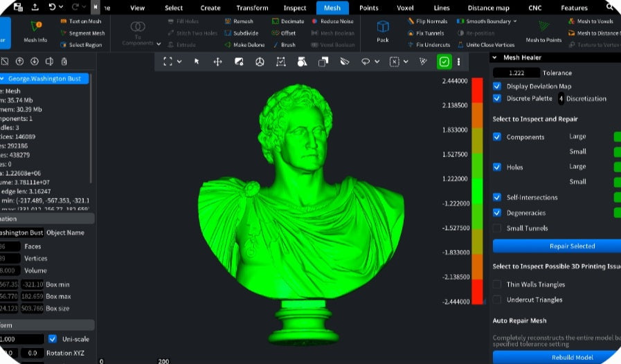The image size is (621, 364).
Task: Open the Voxel tab
Action: [x=405, y=8]
